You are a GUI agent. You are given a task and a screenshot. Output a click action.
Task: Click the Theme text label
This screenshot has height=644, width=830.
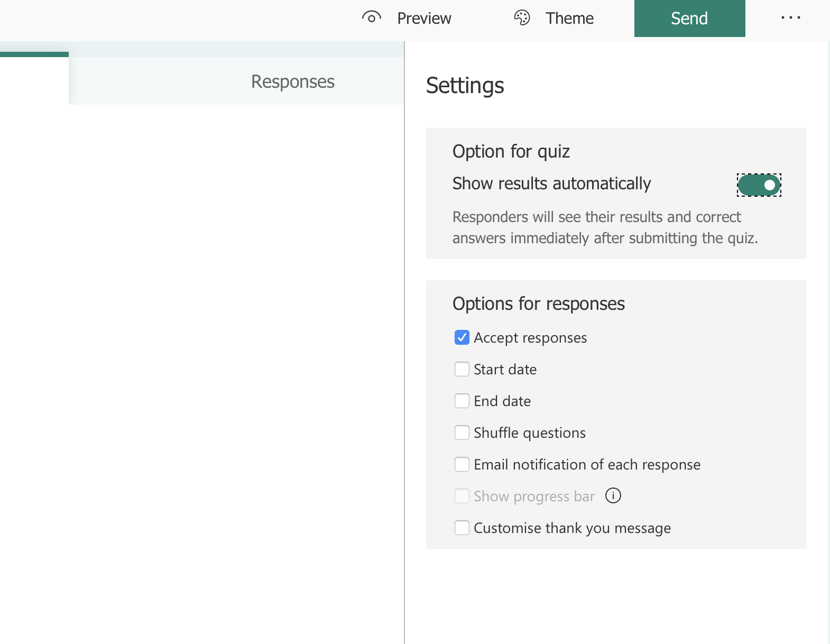tap(569, 19)
